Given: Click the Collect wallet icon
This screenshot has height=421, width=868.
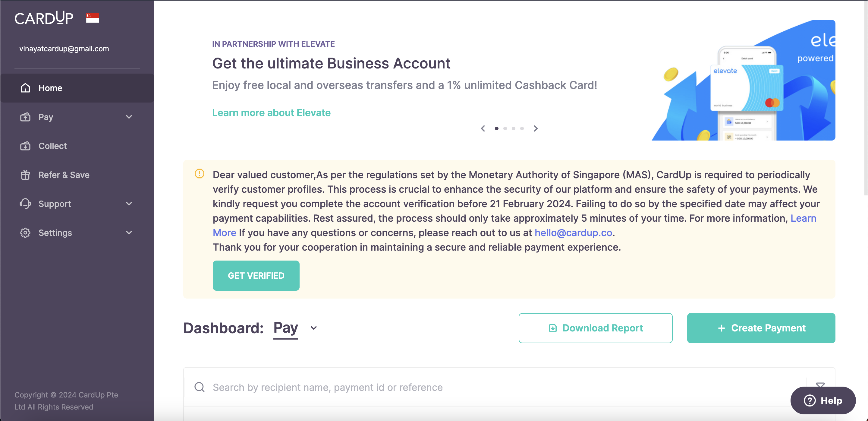Looking at the screenshot, I should click(25, 146).
